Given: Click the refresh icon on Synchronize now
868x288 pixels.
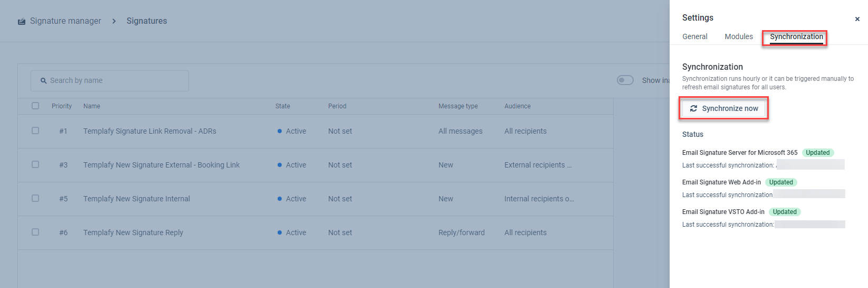Looking at the screenshot, I should (693, 108).
